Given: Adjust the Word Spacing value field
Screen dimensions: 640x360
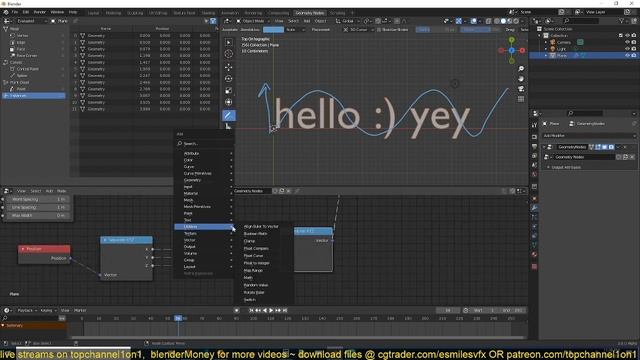Looking at the screenshot, I should pos(38,200).
